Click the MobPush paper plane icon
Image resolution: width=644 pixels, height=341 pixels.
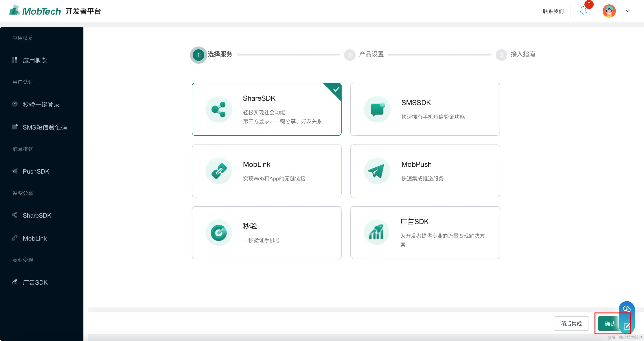coord(377,171)
